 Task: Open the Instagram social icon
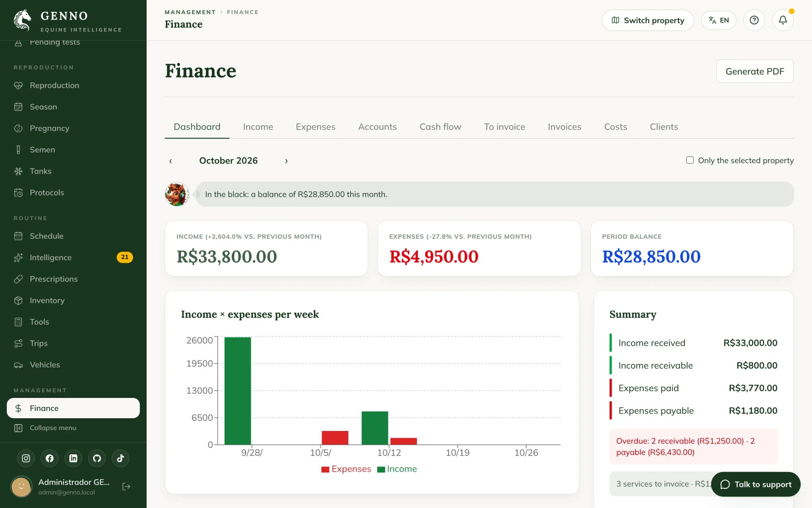coord(26,458)
